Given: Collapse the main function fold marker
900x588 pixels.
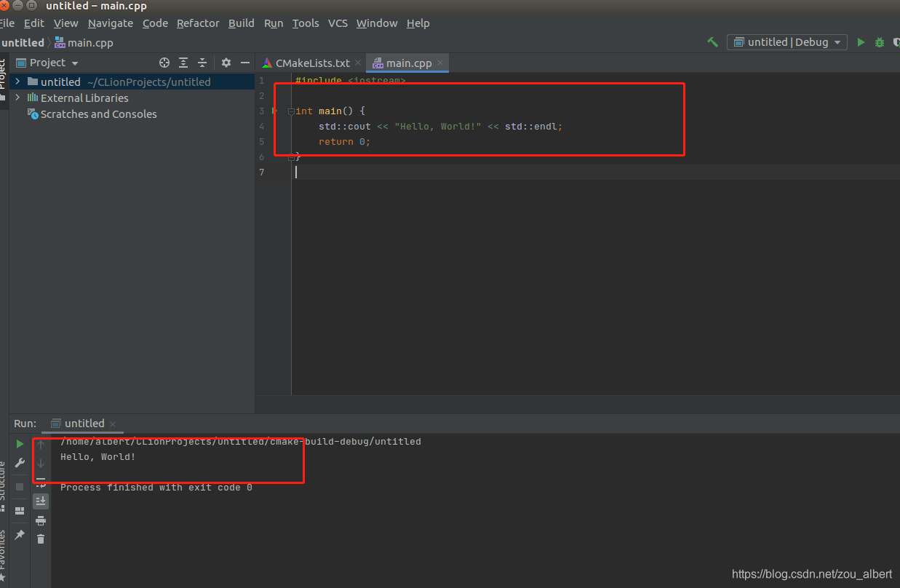Looking at the screenshot, I should (291, 111).
